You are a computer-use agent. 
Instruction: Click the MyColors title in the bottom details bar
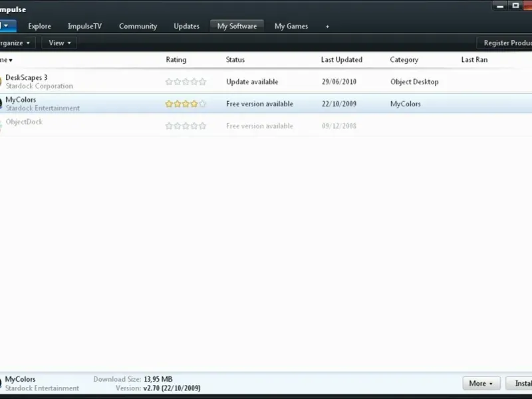[21, 379]
